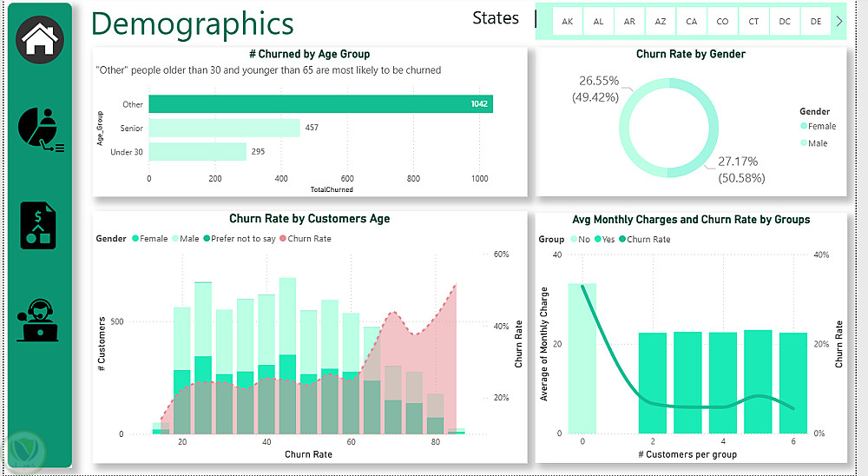Image resolution: width=868 pixels, height=476 pixels.
Task: Open the demographics pie chart page icon
Action: pyautogui.click(x=39, y=129)
